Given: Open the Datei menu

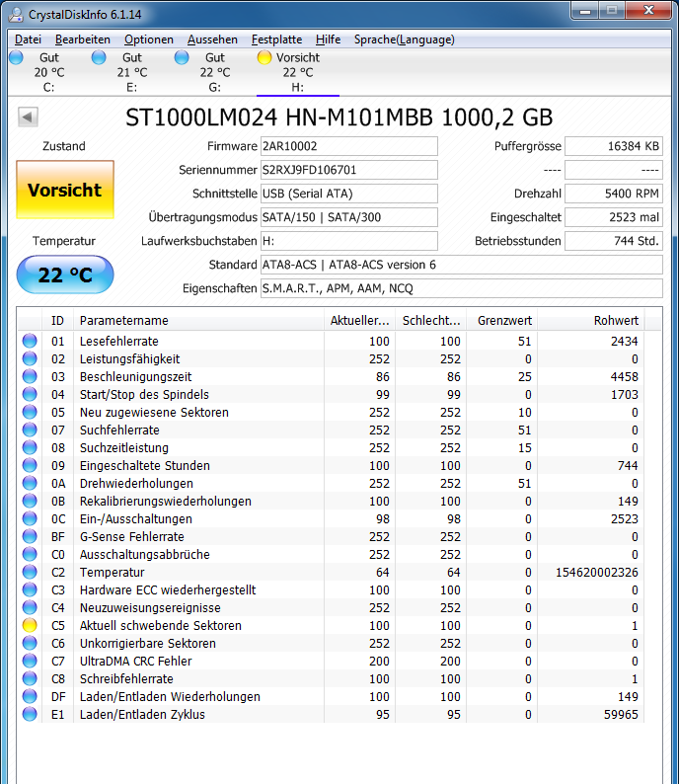Looking at the screenshot, I should [28, 39].
